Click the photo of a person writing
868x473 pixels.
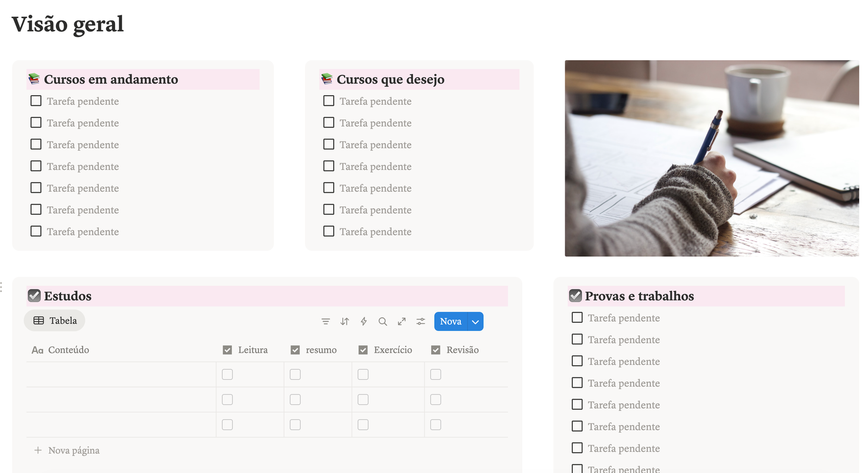point(711,158)
